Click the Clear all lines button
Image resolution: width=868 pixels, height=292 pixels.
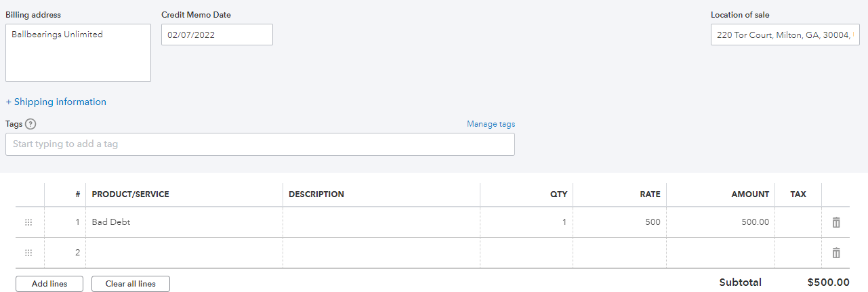point(131,284)
